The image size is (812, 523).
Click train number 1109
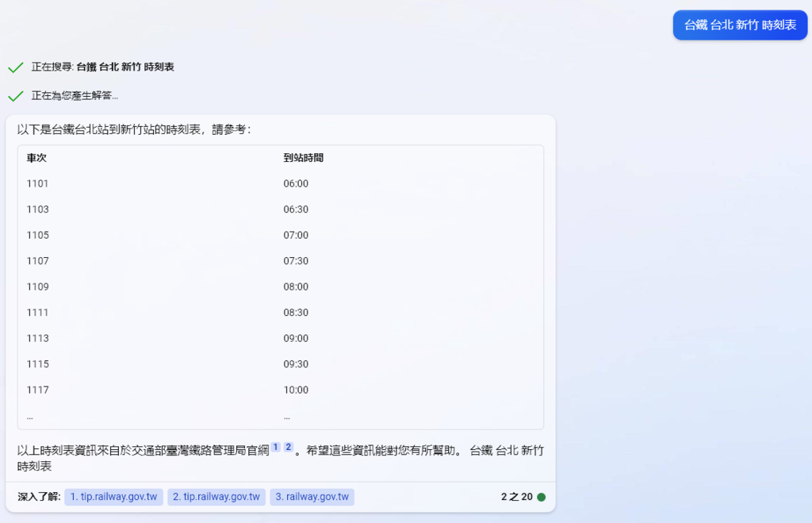(38, 286)
